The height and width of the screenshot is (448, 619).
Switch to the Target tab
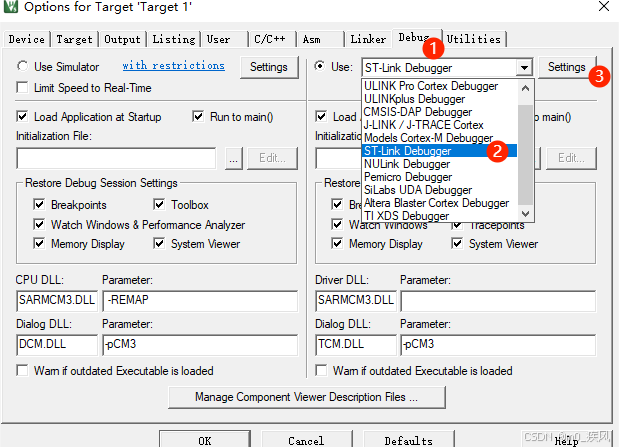(x=74, y=39)
